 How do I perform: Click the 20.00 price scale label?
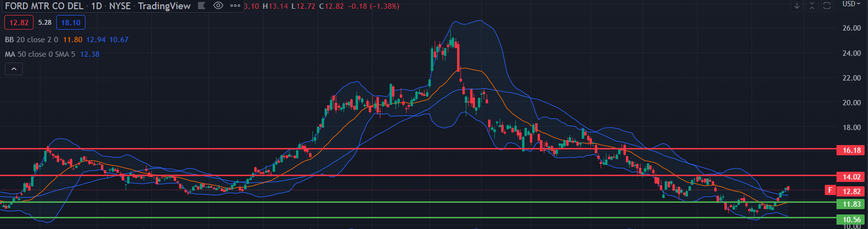(x=852, y=103)
